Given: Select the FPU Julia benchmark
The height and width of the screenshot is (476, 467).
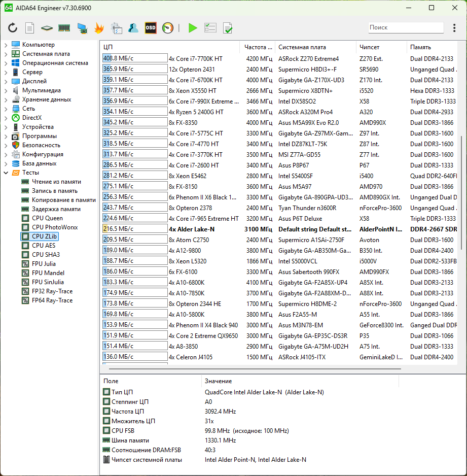Looking at the screenshot, I should pos(44,264).
